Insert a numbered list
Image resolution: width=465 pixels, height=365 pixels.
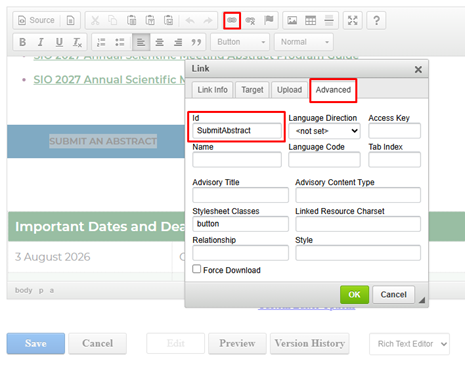[101, 42]
